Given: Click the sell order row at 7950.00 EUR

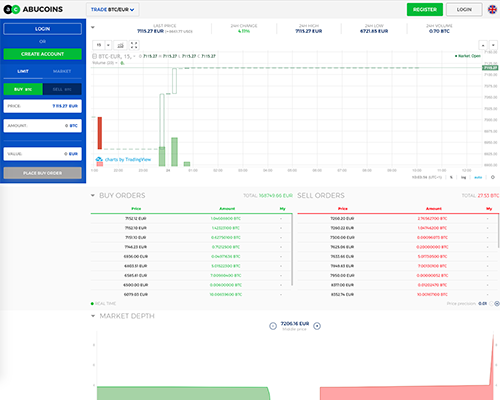Looking at the screenshot, I should (397, 276).
